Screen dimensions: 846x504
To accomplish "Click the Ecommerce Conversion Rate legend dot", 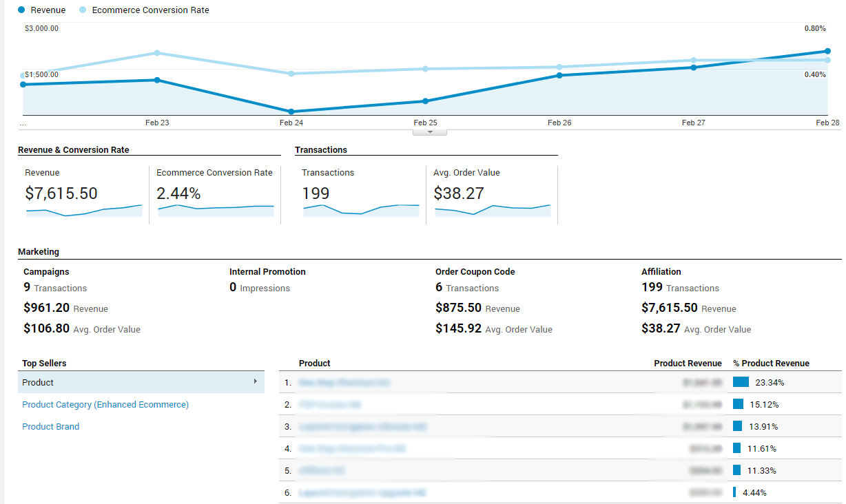I will click(x=82, y=10).
